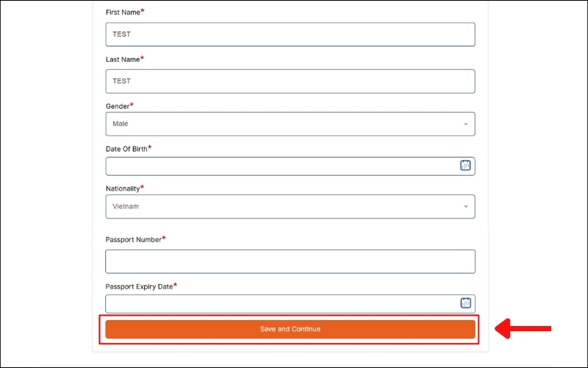588x368 pixels.
Task: Click the Gender dropdown arrow
Action: click(465, 124)
